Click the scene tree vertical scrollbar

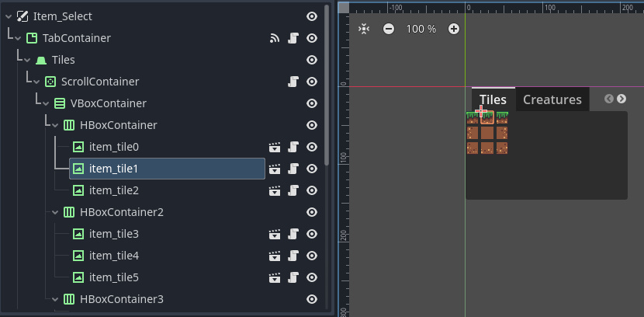(x=327, y=85)
